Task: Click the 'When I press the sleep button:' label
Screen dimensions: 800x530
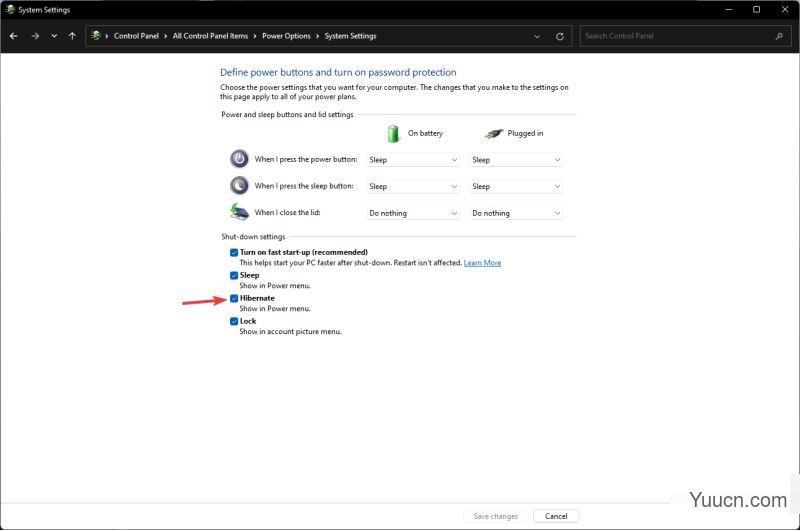Action: click(x=304, y=186)
